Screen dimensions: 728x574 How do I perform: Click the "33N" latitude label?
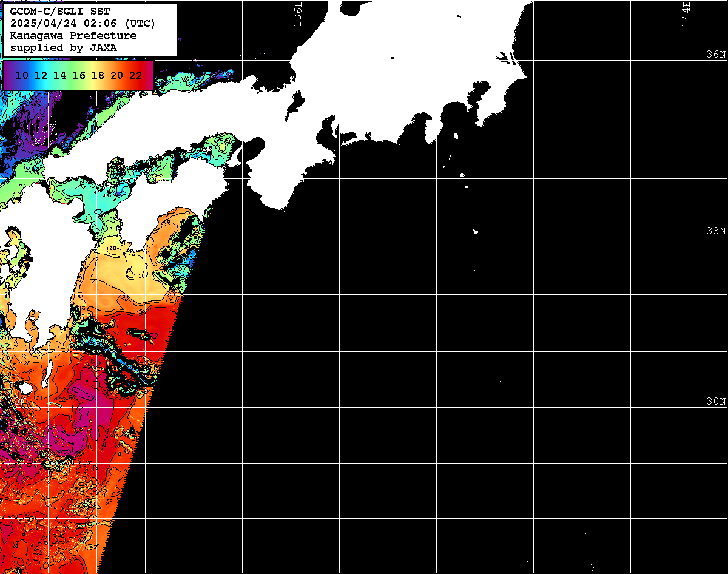[716, 231]
